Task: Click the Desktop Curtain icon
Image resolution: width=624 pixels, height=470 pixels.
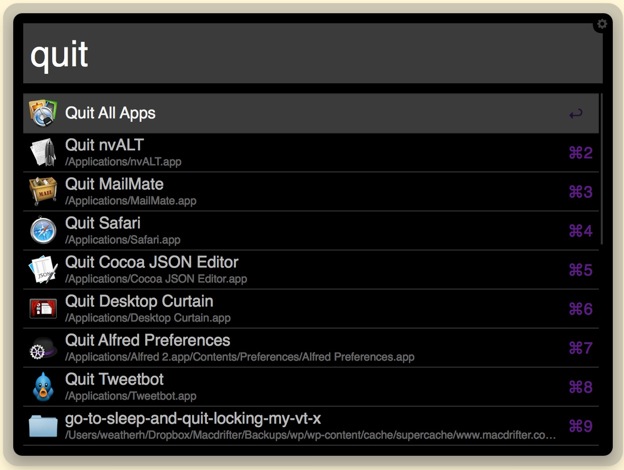Action: 43,308
